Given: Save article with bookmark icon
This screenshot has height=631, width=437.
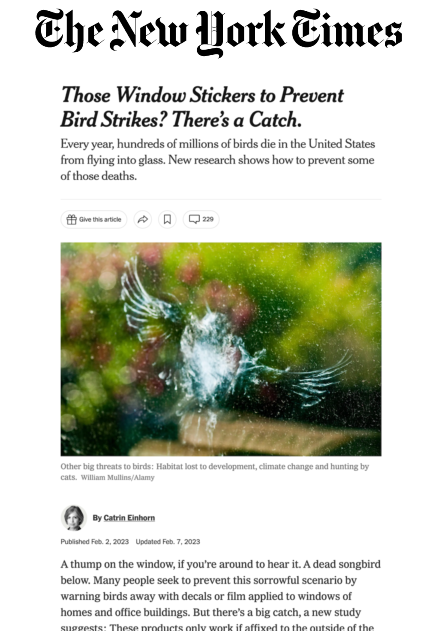Looking at the screenshot, I should [167, 219].
